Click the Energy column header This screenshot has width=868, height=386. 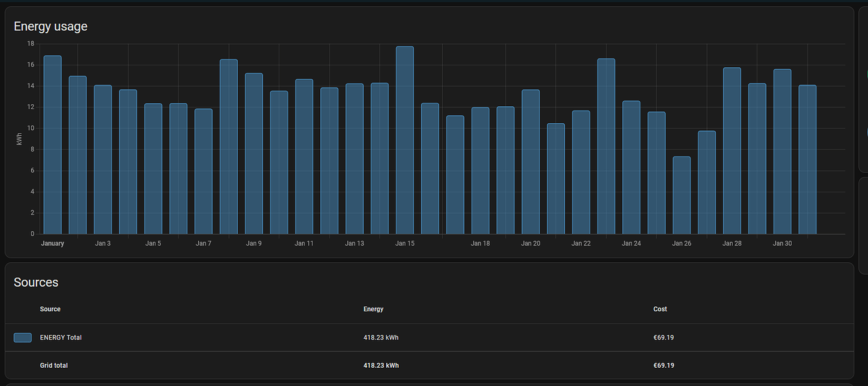click(373, 309)
